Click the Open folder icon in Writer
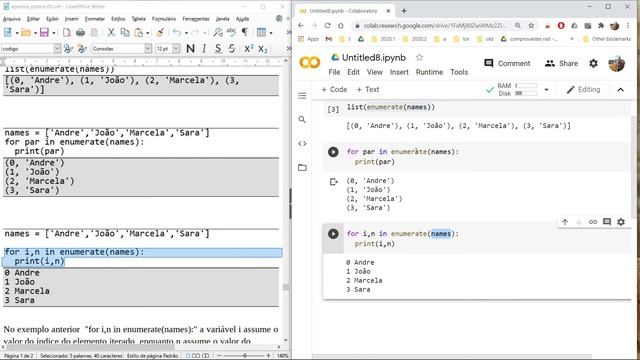Screen dimensions: 640x360 pyautogui.click(x=26, y=32)
